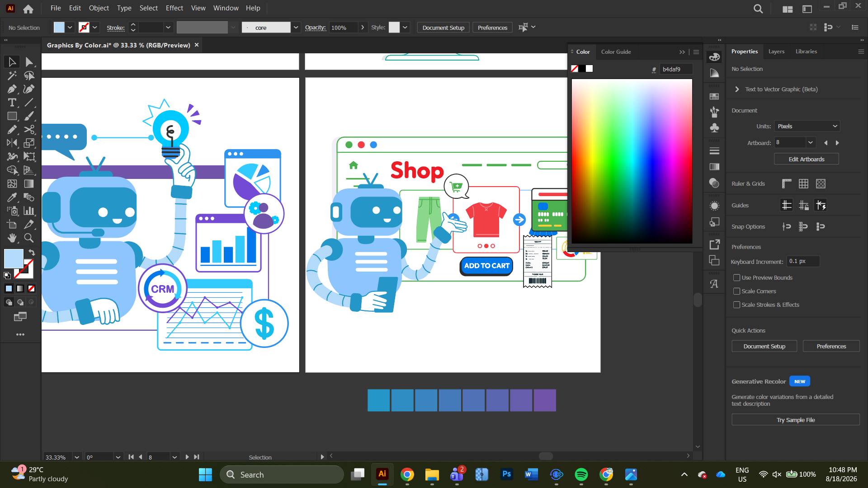
Task: Choose the Hand tool
Action: 12,238
